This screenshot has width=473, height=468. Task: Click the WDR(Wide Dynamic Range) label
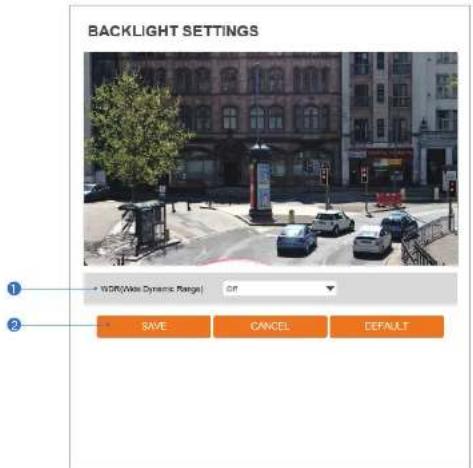click(x=152, y=289)
